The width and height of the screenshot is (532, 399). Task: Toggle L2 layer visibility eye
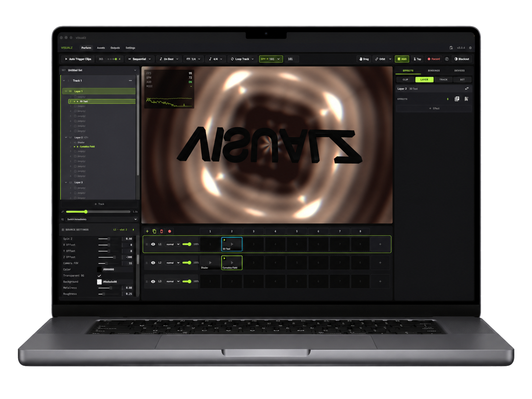coord(153,263)
